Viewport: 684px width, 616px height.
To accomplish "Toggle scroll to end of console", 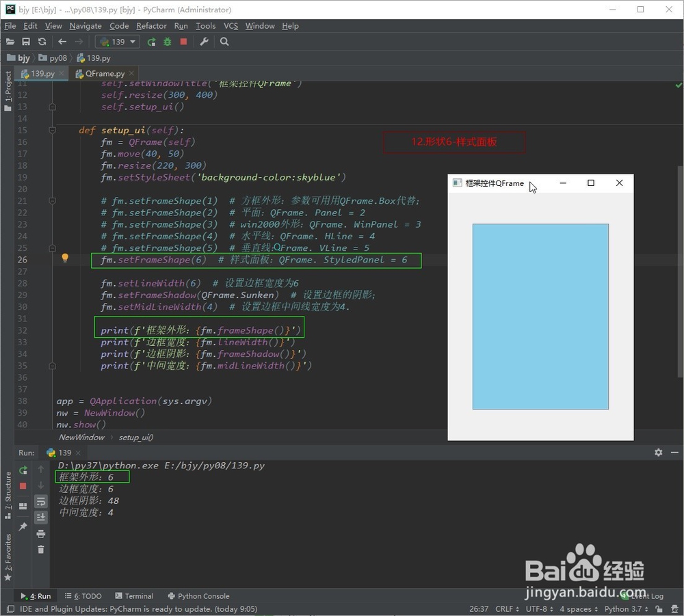I will point(40,518).
